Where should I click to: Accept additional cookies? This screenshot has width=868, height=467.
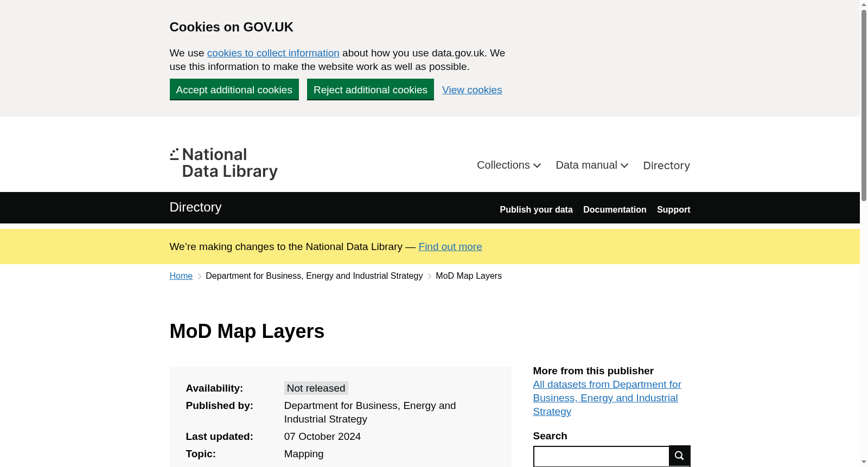234,89
